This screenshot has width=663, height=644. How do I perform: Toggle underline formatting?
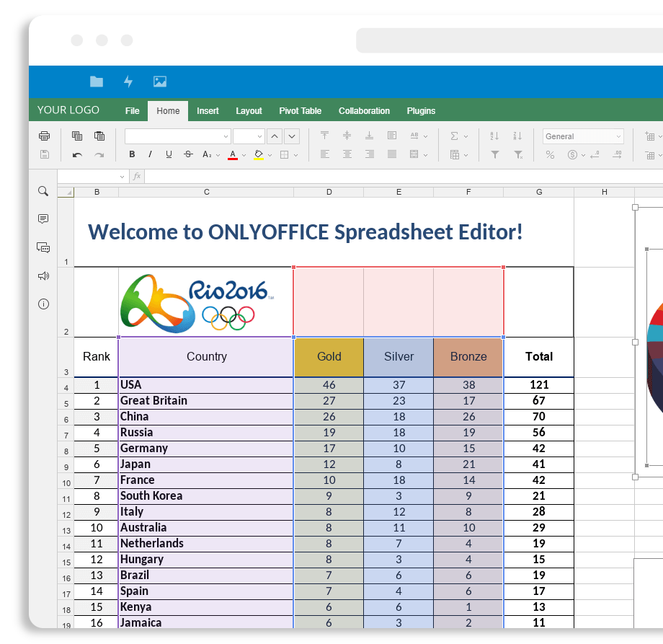tap(169, 154)
